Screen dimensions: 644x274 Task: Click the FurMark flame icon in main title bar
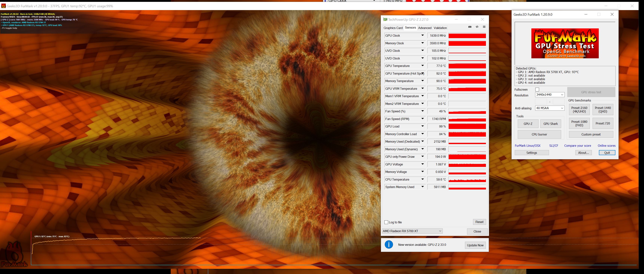click(x=4, y=6)
